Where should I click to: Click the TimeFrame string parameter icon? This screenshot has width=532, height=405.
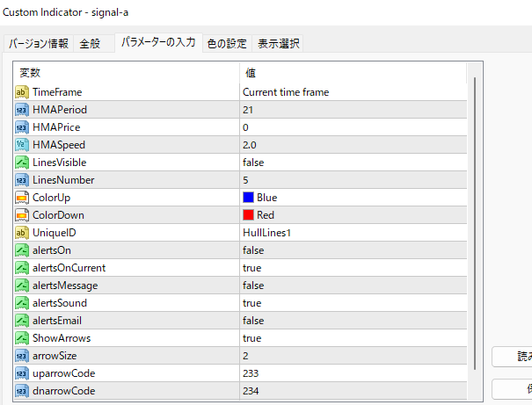point(23,92)
